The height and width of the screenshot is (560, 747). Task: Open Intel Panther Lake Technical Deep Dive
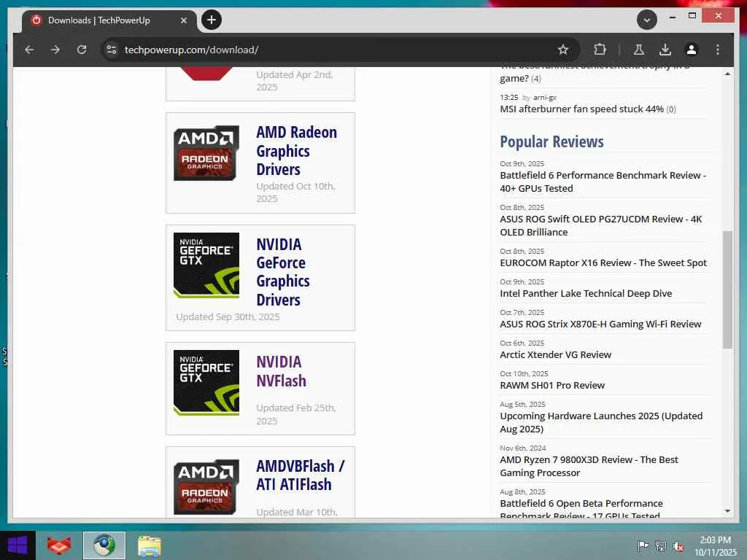tap(586, 293)
